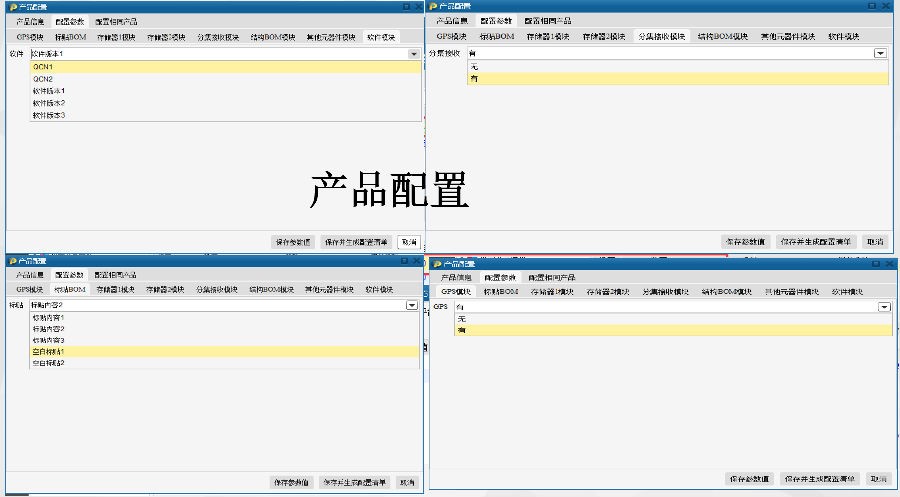Expand the 分集接收 combo box arrow

pos(880,53)
